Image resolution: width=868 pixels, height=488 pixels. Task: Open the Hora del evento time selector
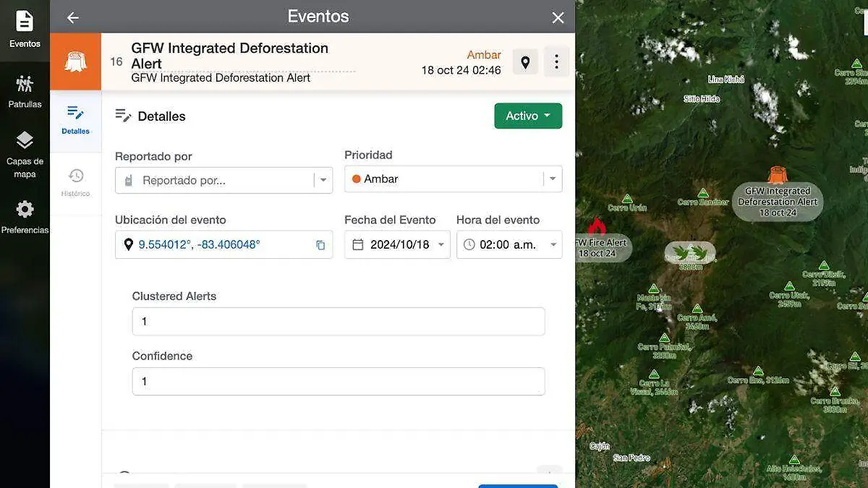click(x=509, y=245)
